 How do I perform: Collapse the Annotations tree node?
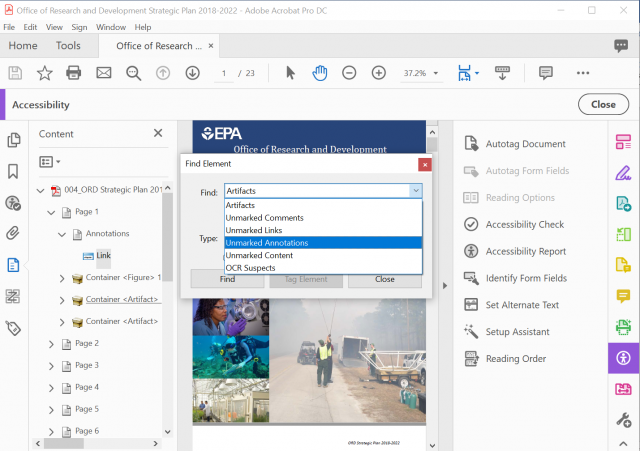click(62, 234)
